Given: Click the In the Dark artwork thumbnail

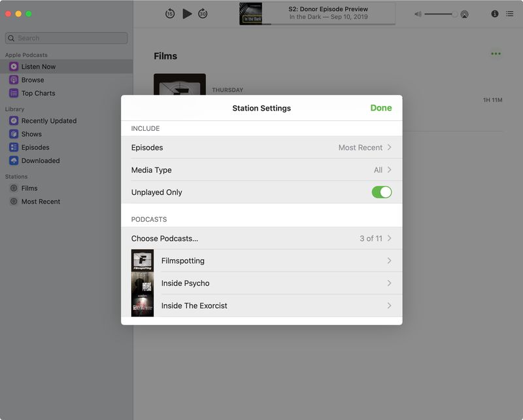Looking at the screenshot, I should pyautogui.click(x=251, y=14).
